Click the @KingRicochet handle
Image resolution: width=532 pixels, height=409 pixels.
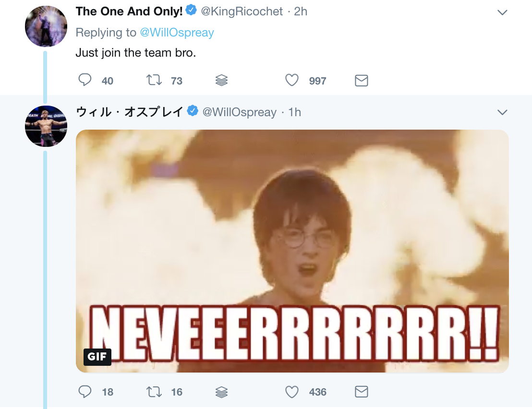[x=242, y=12]
